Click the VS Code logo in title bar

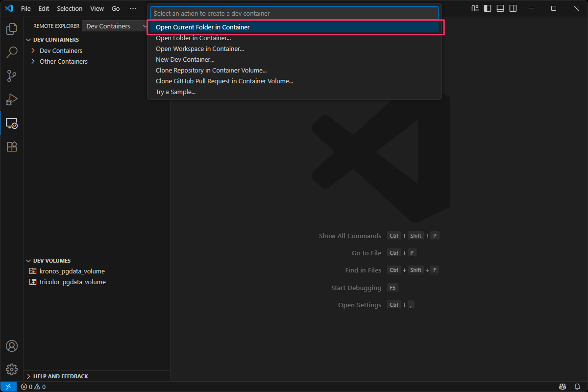tap(8, 8)
